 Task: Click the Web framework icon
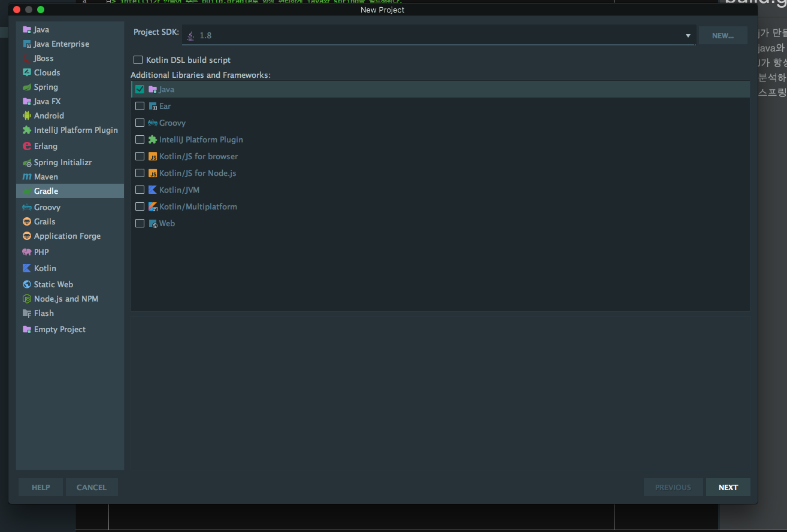click(153, 223)
